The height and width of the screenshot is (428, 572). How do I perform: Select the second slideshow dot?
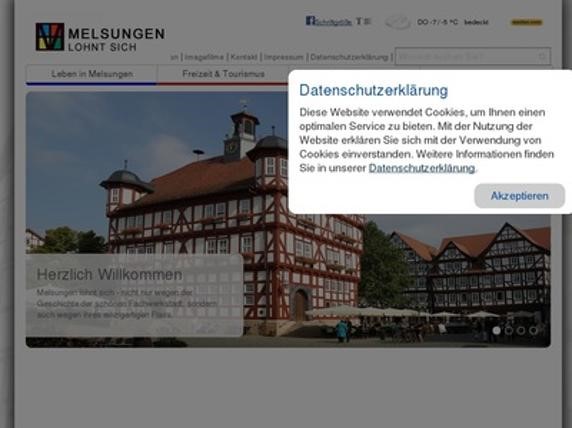[x=509, y=330]
